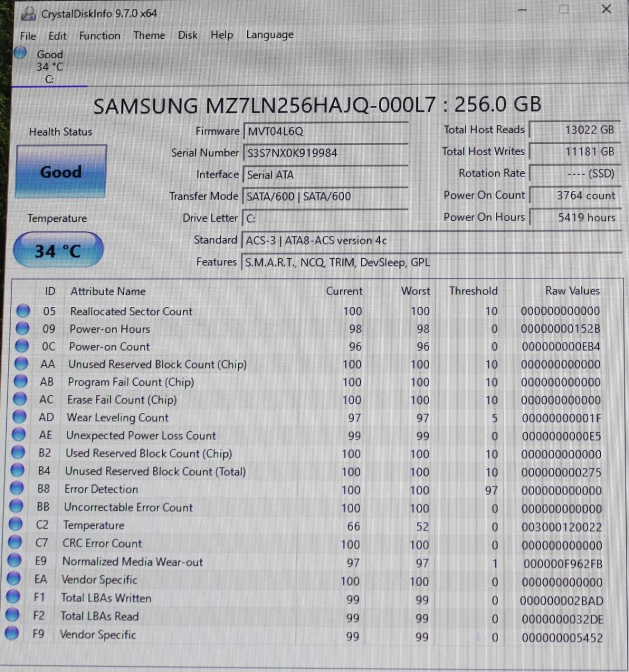Image resolution: width=629 pixels, height=672 pixels.
Task: Minimize the CrystalDiskInfo window
Action: click(x=522, y=10)
